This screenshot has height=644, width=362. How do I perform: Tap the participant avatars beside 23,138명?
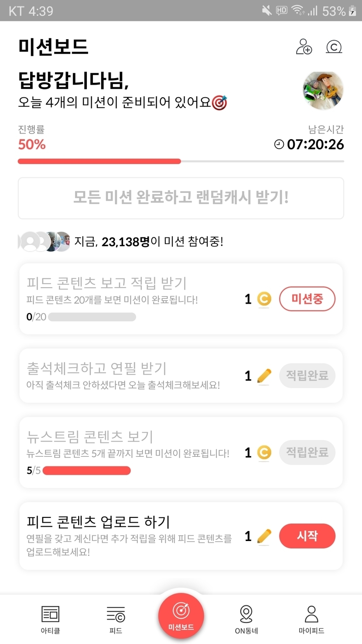coord(44,241)
